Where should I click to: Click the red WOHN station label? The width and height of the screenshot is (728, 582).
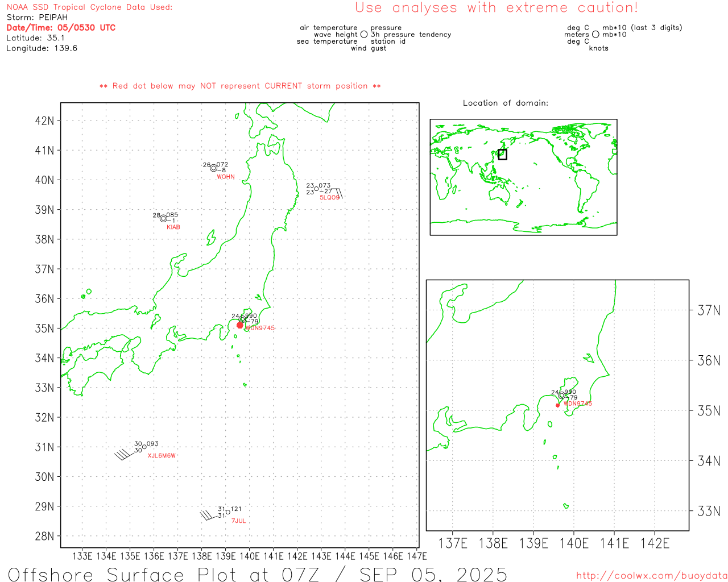pyautogui.click(x=226, y=177)
